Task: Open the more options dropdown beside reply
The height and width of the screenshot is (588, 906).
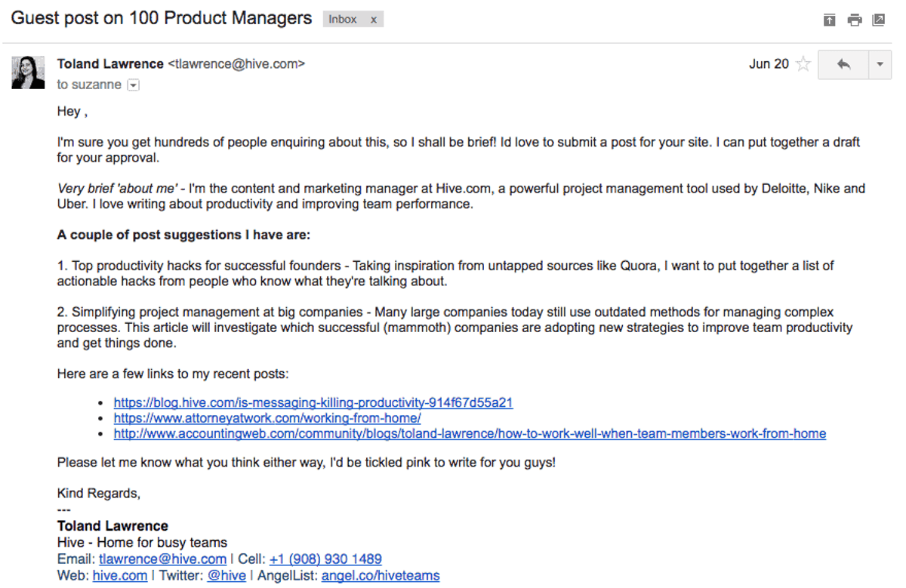Action: tap(880, 65)
